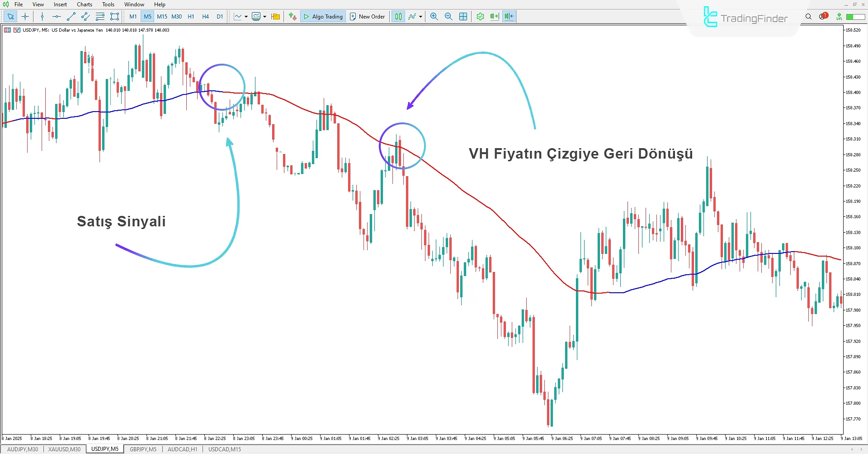Open the Charts menu
Screen dimensions: 868x454
pos(84,5)
